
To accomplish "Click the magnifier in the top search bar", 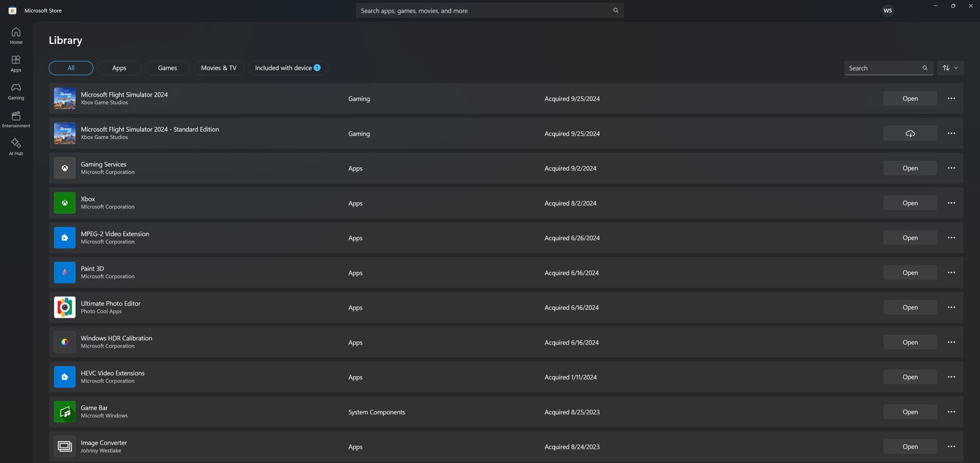I will click(x=616, y=10).
